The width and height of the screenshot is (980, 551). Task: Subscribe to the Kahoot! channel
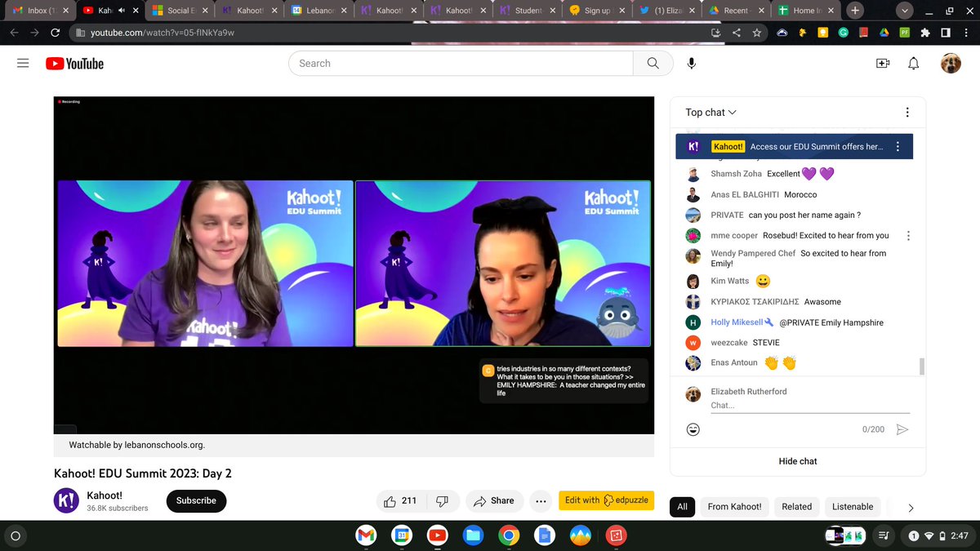(x=196, y=500)
